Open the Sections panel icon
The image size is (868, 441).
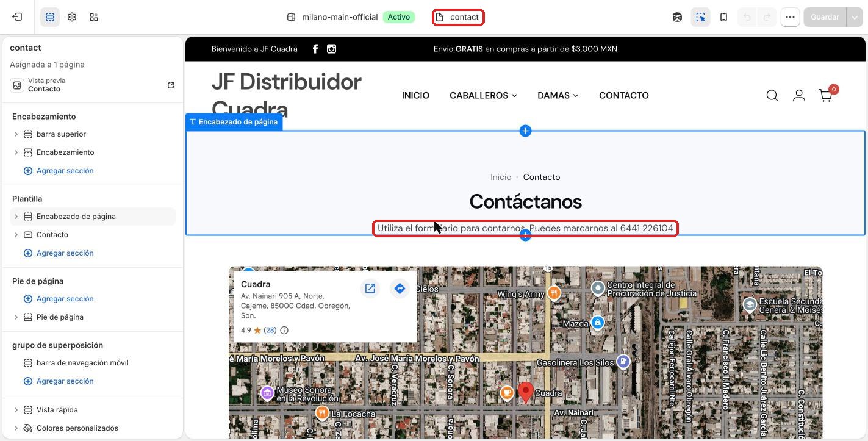coord(50,17)
